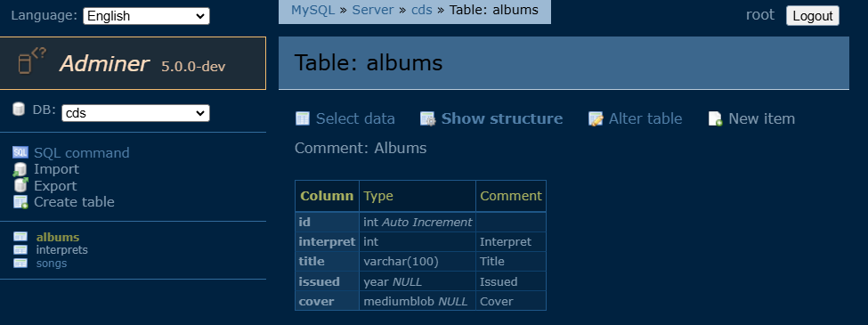Viewport: 868px width, 325px height.
Task: Open the Show structure link
Action: 501,118
